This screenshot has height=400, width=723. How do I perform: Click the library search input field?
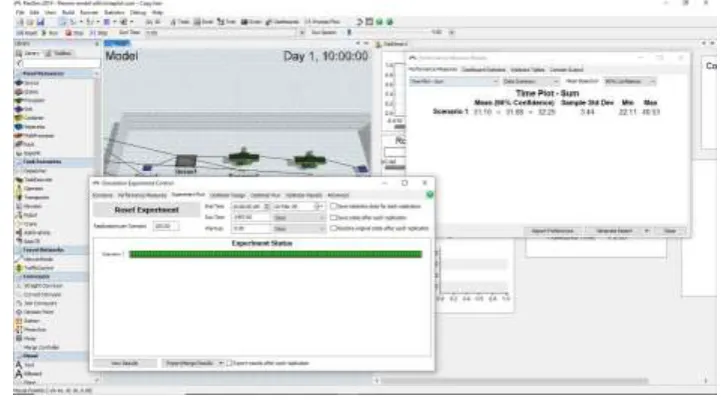point(61,63)
